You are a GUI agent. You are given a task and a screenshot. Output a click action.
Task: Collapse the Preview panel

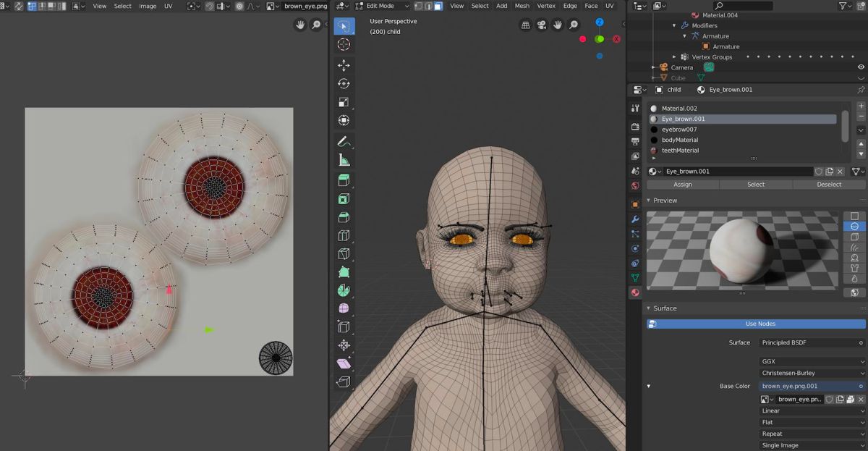(650, 201)
